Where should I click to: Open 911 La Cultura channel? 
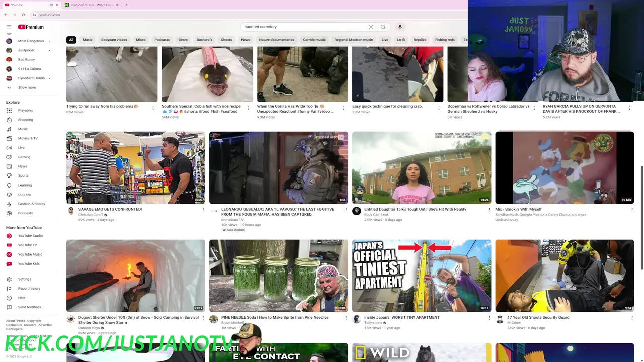pos(29,69)
